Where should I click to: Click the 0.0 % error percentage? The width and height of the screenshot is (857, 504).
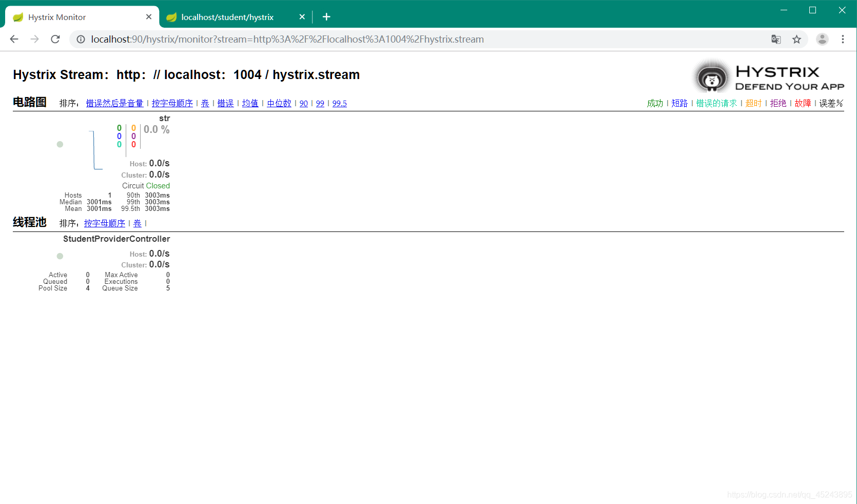click(x=157, y=129)
